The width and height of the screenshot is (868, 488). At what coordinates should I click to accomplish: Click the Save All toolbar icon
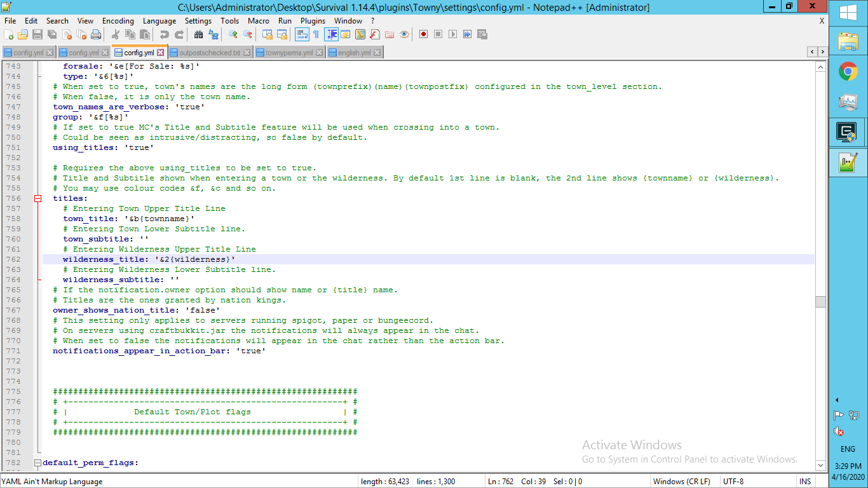51,34
